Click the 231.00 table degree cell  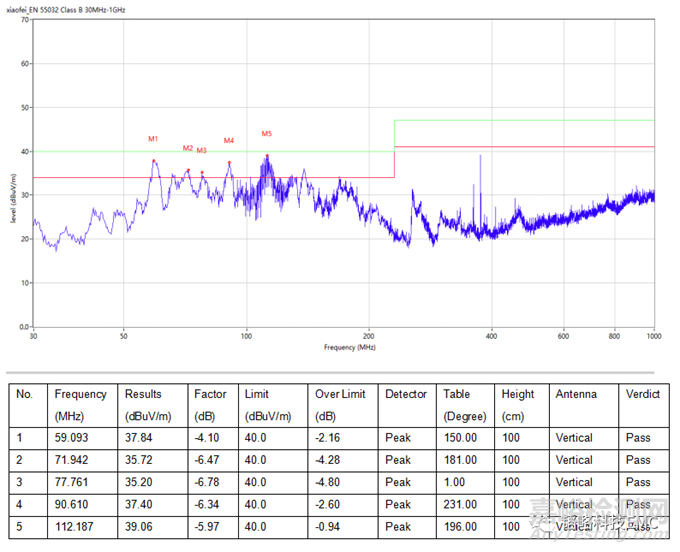(x=461, y=504)
